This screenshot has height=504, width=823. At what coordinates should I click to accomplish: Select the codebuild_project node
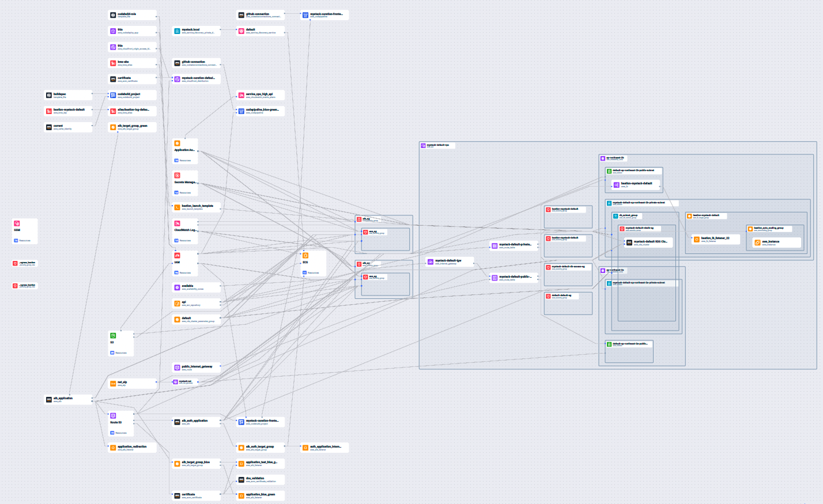[132, 95]
